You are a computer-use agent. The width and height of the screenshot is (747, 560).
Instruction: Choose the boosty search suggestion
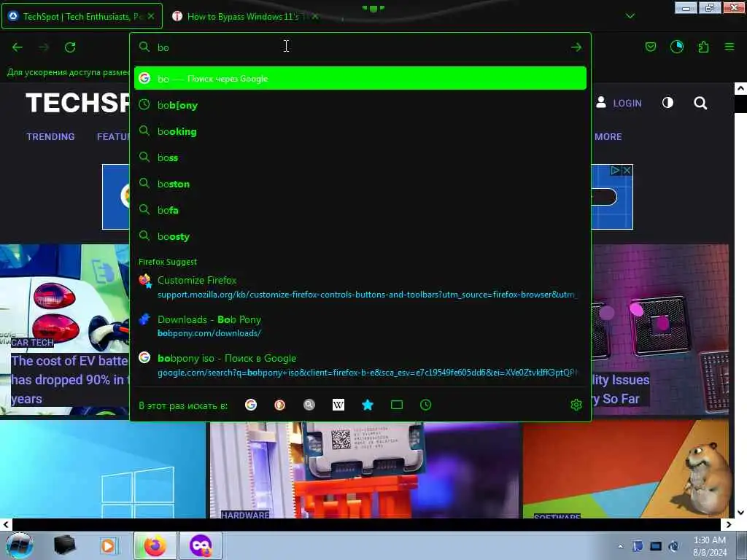point(360,236)
